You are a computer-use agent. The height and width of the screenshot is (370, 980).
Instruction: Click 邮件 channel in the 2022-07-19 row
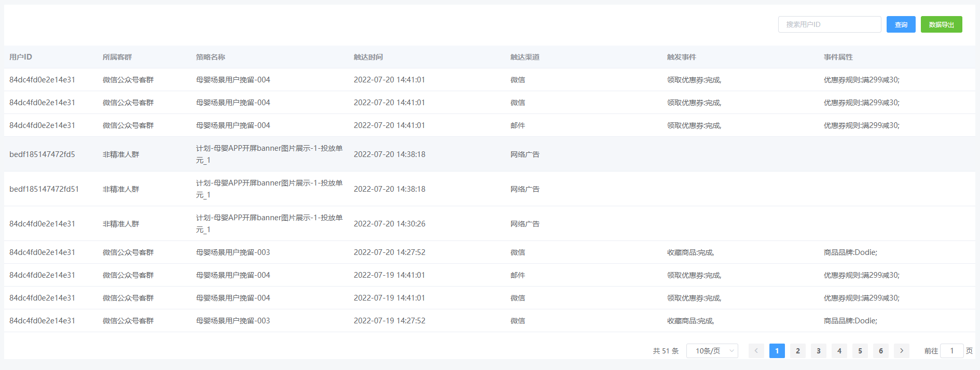518,275
